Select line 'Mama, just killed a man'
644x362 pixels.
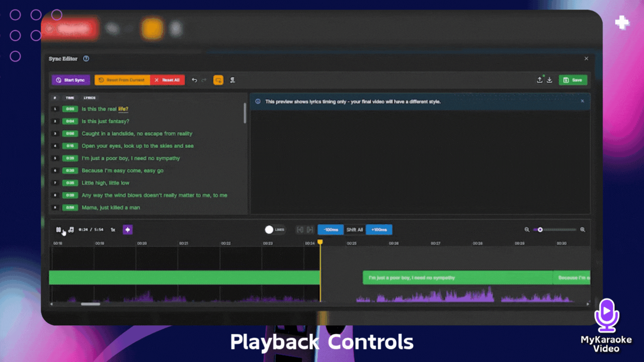(111, 208)
